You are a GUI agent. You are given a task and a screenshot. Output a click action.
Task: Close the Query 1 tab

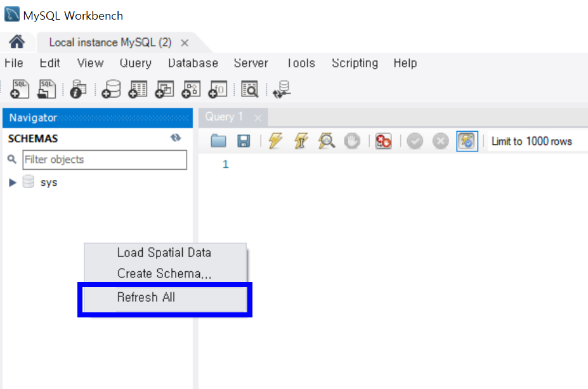tap(258, 118)
